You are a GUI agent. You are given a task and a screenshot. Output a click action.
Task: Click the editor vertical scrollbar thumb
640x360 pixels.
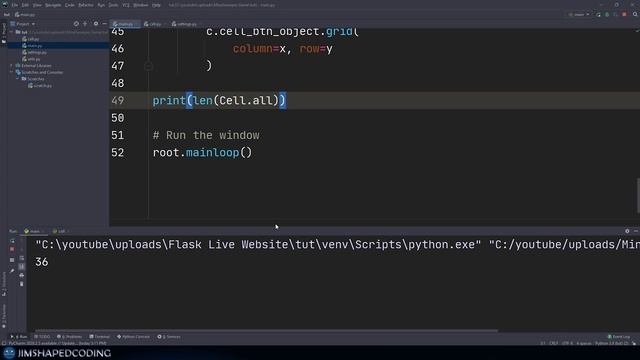tap(638, 195)
